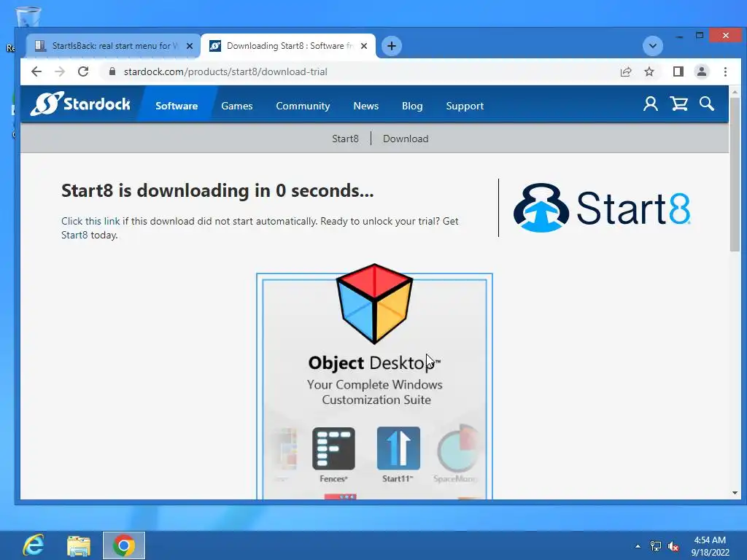This screenshot has width=747, height=560.
Task: Click the network tray icon
Action: tap(656, 546)
